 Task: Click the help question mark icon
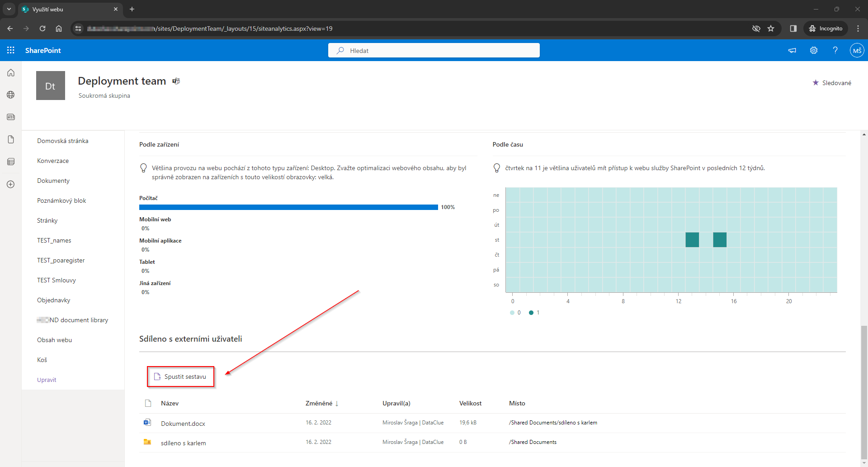835,50
